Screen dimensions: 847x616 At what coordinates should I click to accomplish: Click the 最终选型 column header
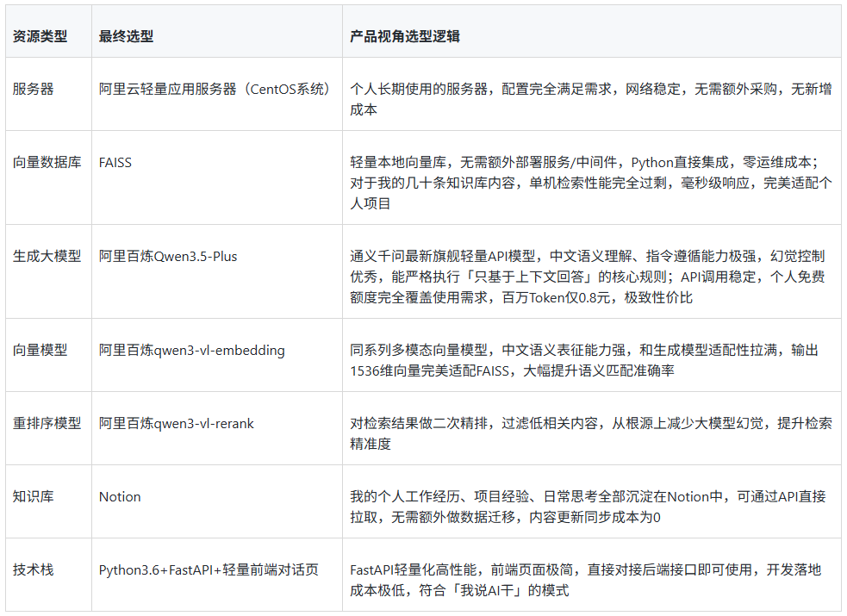pos(126,36)
